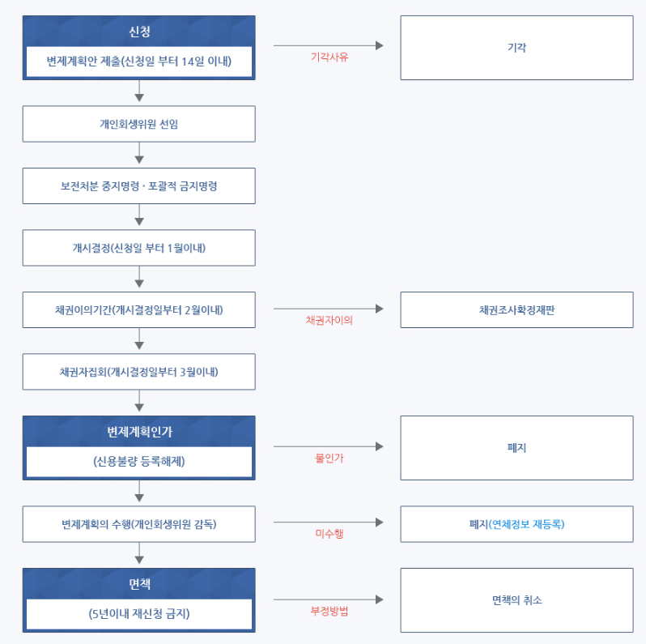Click the 면책 header box
The image size is (646, 644).
pos(139,584)
